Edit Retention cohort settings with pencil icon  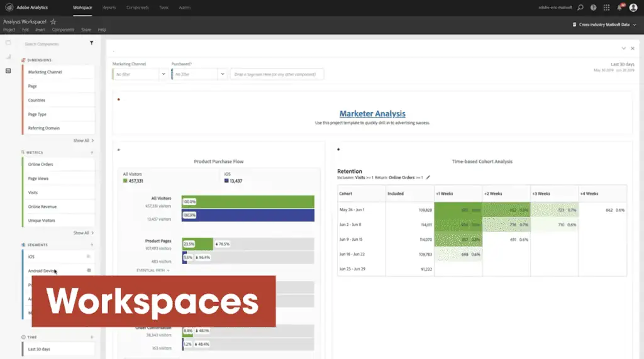[428, 177]
